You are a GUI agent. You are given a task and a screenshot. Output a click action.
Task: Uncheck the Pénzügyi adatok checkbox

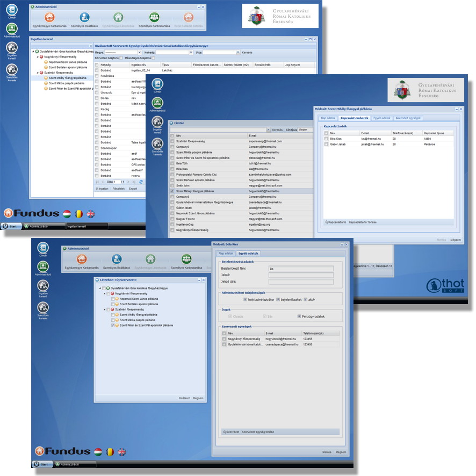(299, 316)
